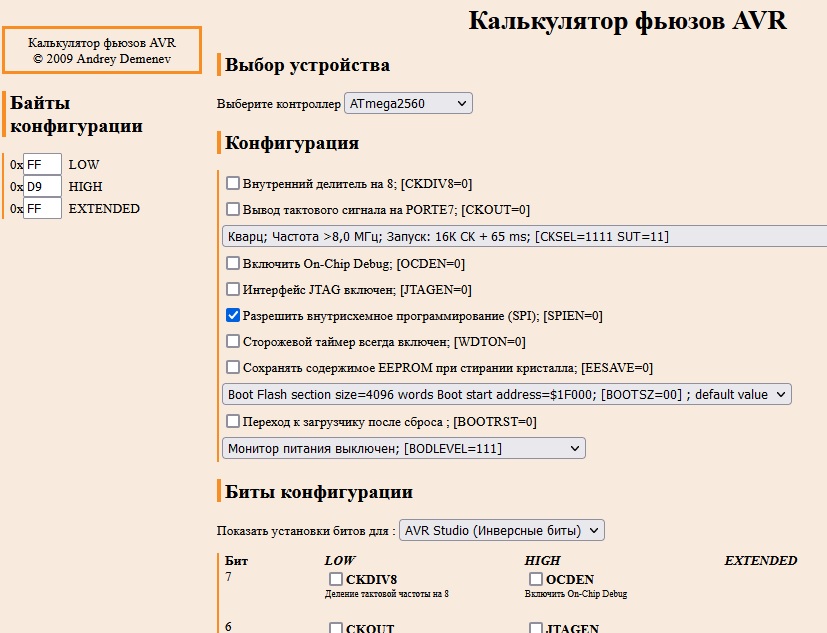This screenshot has height=633, width=827.
Task: Click the '© 2009 Andrey Demenev' text
Action: point(102,59)
